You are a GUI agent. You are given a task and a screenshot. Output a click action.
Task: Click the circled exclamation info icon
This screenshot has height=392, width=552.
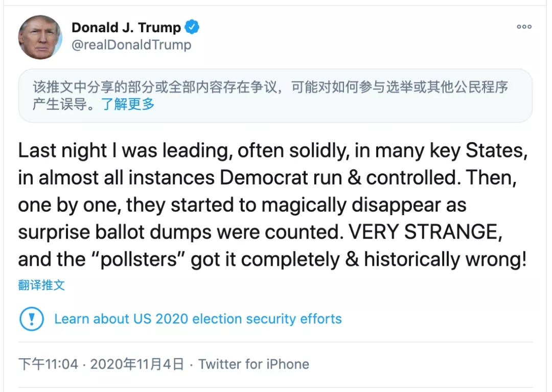[x=32, y=319]
